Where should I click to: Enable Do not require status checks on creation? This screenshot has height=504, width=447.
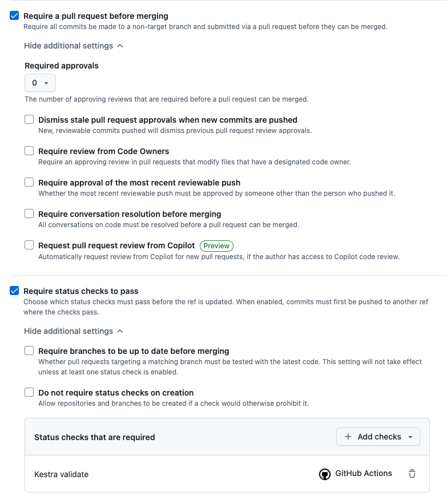pyautogui.click(x=29, y=393)
